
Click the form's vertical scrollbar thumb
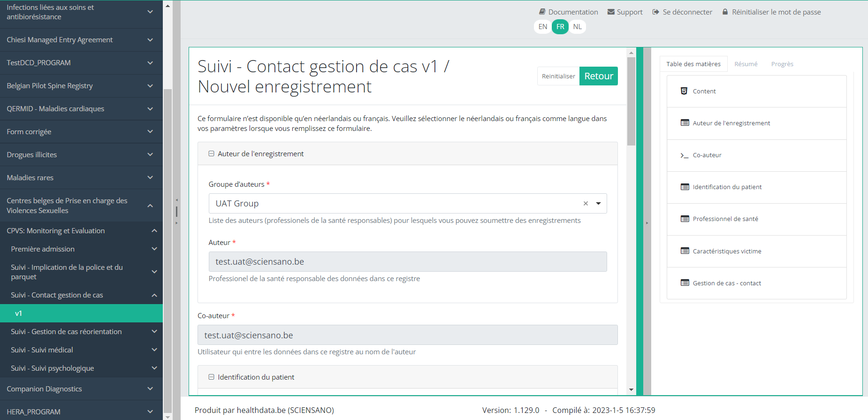coord(631,101)
